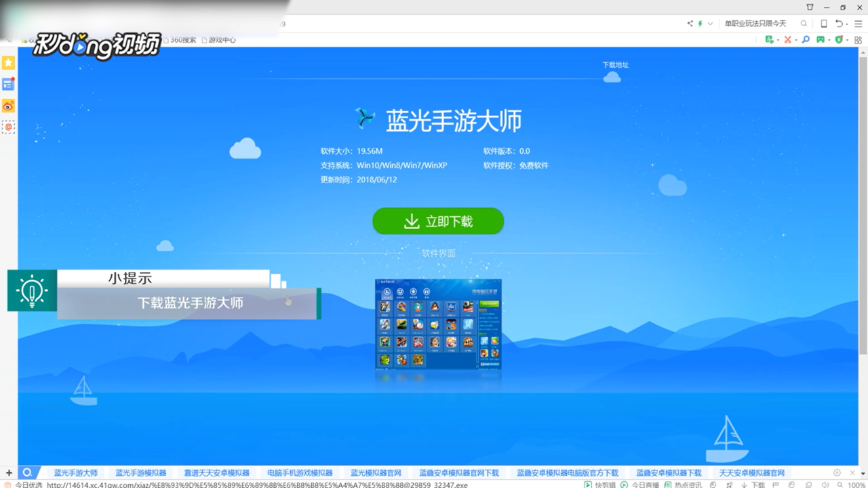Image resolution: width=868 pixels, height=488 pixels.
Task: Click the green translate extension icon
Action: click(x=769, y=40)
